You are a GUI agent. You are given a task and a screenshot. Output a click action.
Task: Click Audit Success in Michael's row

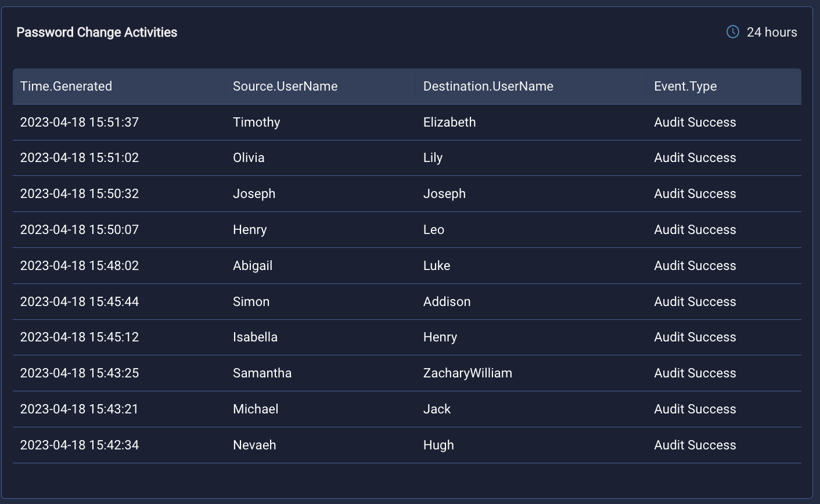[695, 409]
